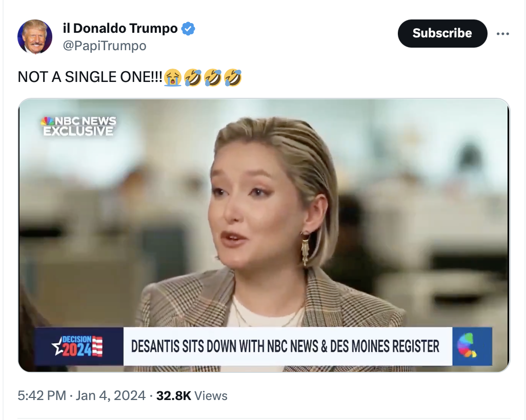Click the DeSantis sits down headline banner
This screenshot has width=526, height=420.
tap(285, 346)
